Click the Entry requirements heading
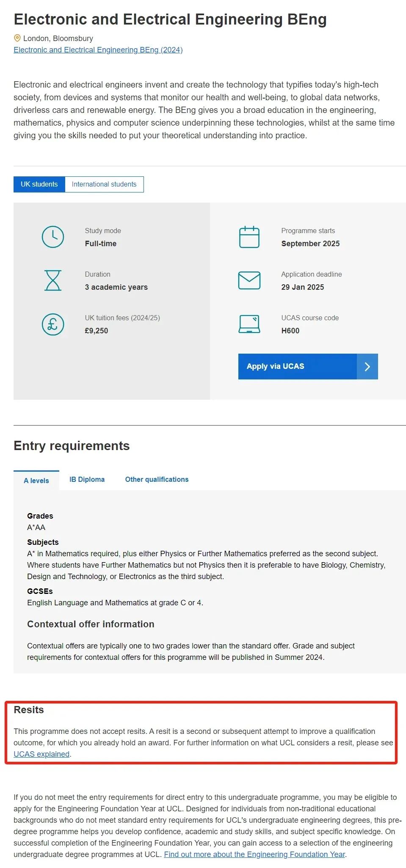This screenshot has height=868, width=406. point(72,446)
